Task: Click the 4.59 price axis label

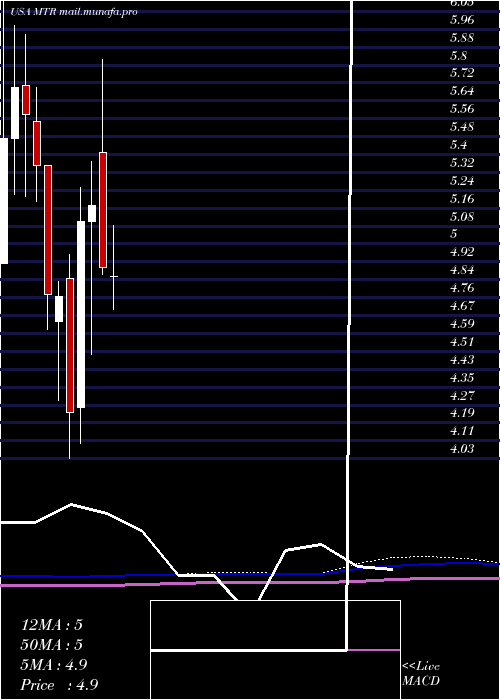Action: (462, 324)
